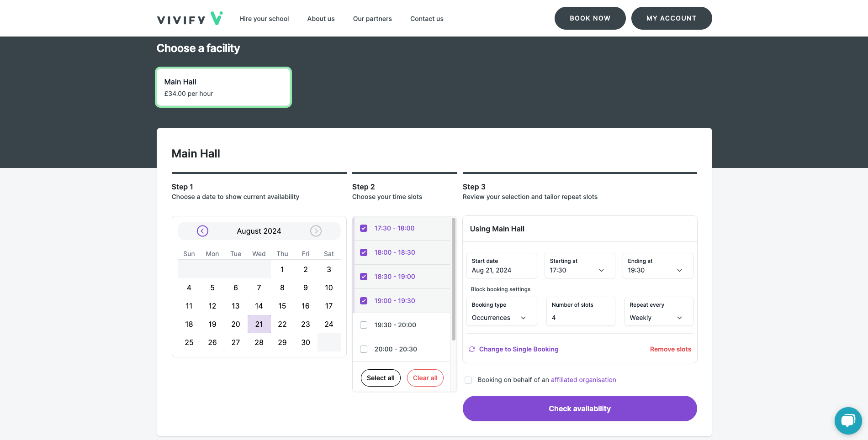Select all available time slots

click(x=381, y=378)
